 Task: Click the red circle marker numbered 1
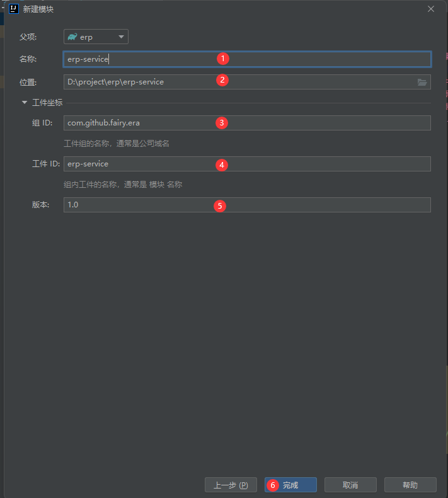[222, 58]
